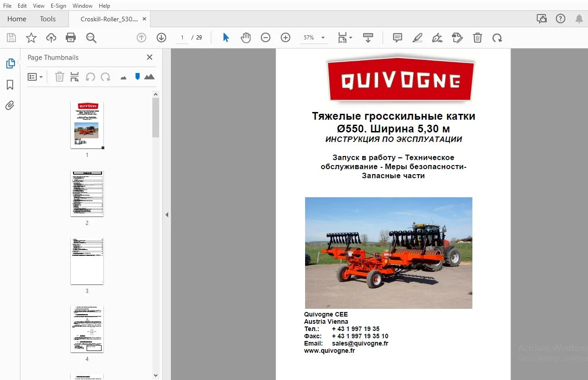
Task: Open the Edit menu
Action: pyautogui.click(x=22, y=5)
